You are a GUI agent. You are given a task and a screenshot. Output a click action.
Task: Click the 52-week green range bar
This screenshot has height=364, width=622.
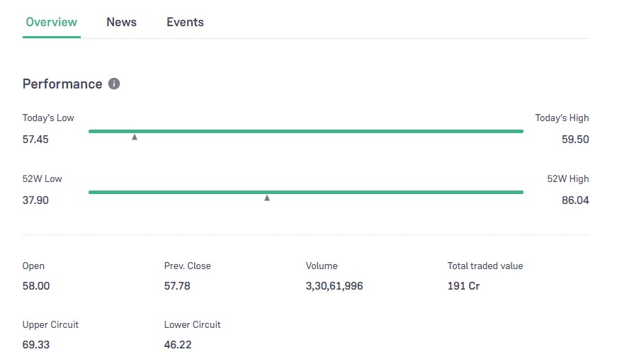[305, 192]
